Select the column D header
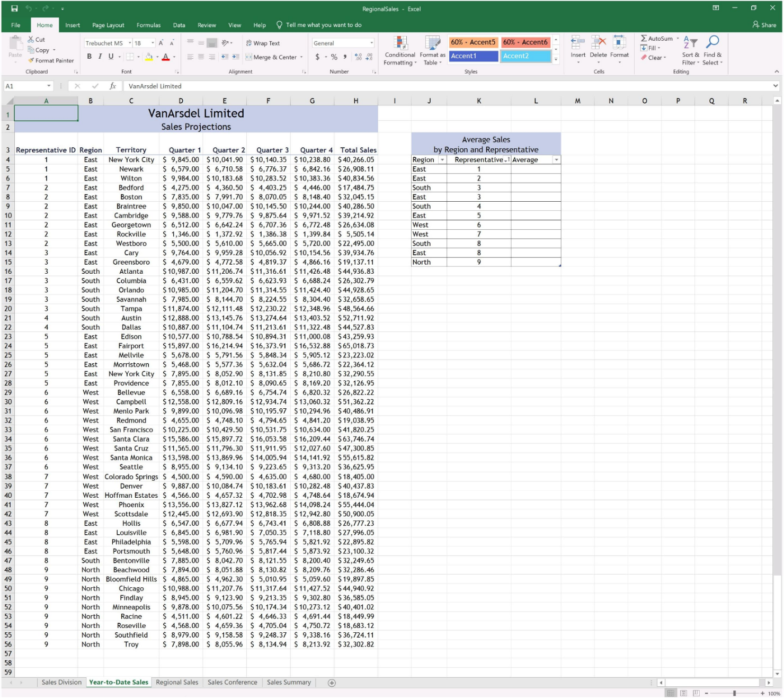 [181, 101]
